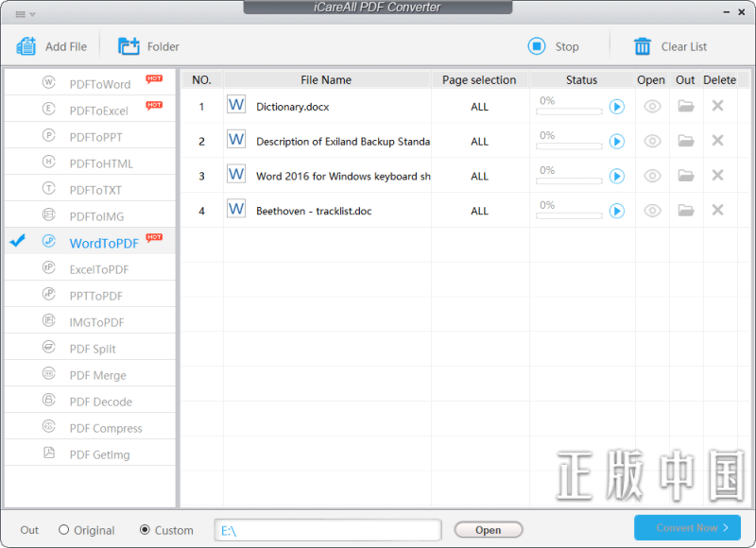Click the Page selection column header
The width and height of the screenshot is (756, 548).
click(x=479, y=79)
